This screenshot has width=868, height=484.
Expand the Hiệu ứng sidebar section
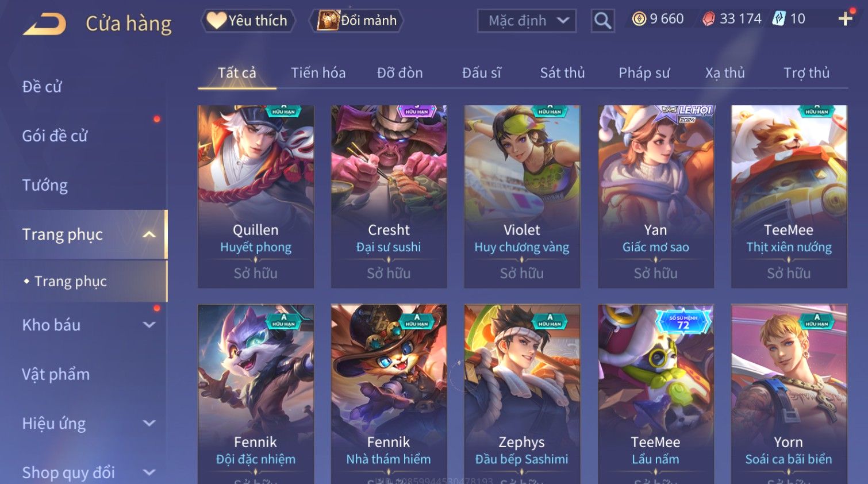149,424
